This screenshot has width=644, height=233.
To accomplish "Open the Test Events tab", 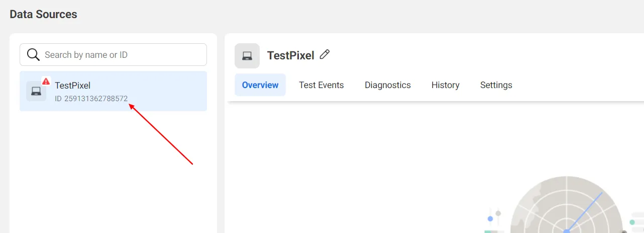I will (x=321, y=85).
